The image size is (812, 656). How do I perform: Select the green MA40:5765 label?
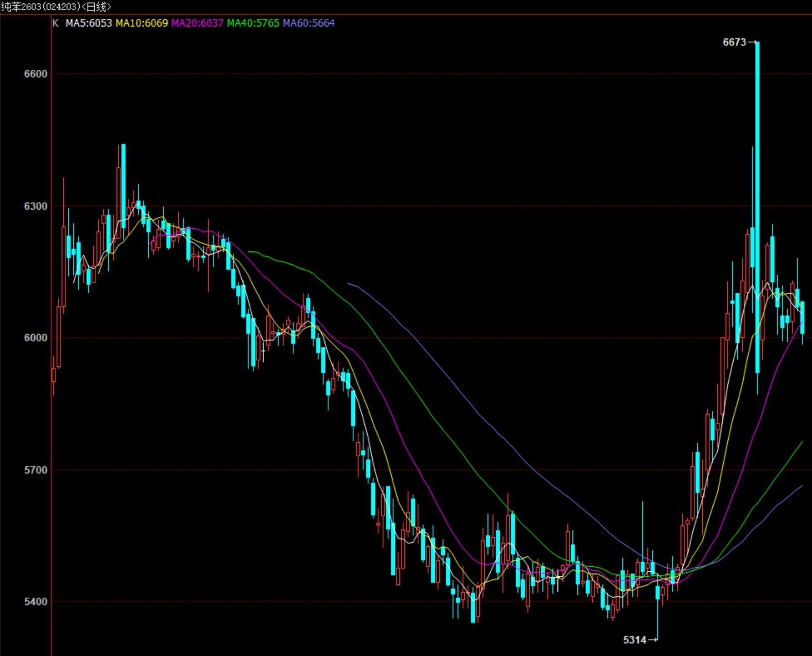click(253, 23)
